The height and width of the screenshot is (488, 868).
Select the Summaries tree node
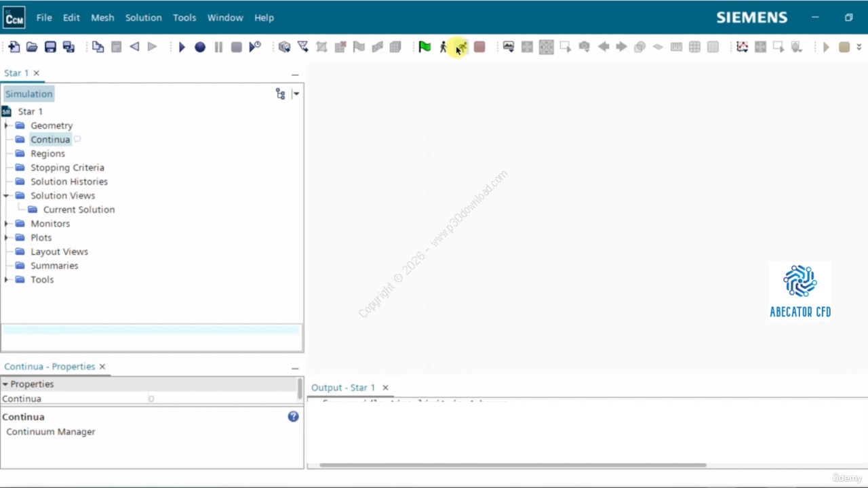tap(54, 266)
